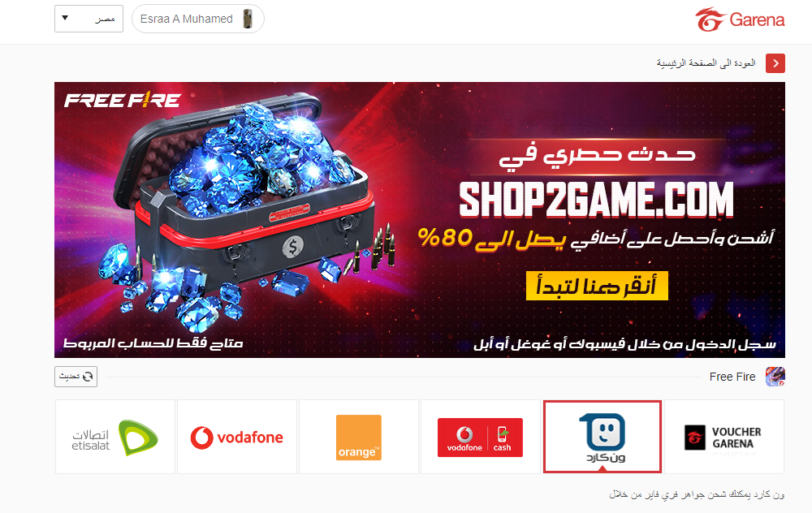Click the dropdown arrow in country selector
Viewport: 812px width, 513px height.
tap(65, 18)
